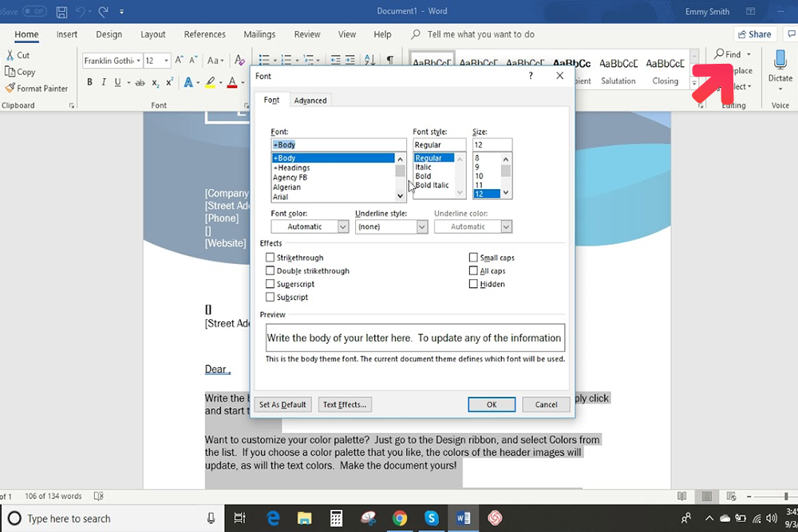The image size is (798, 532).
Task: Increase font size with grow icon
Action: 179,60
